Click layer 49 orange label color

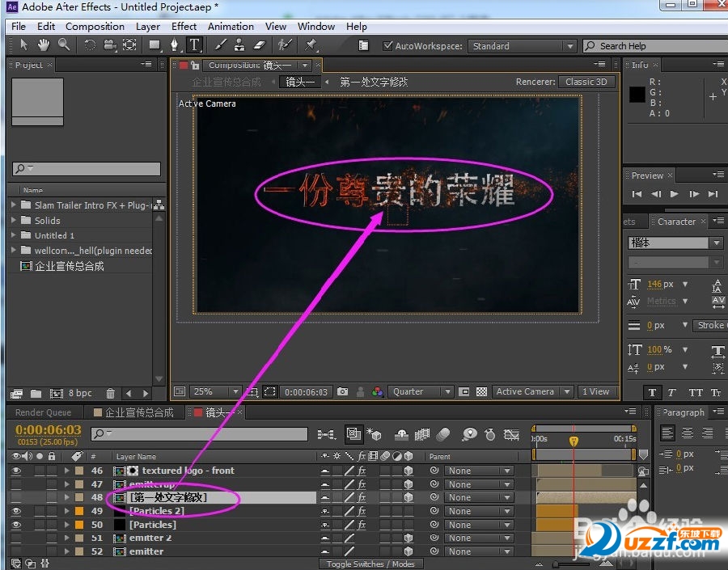(79, 511)
